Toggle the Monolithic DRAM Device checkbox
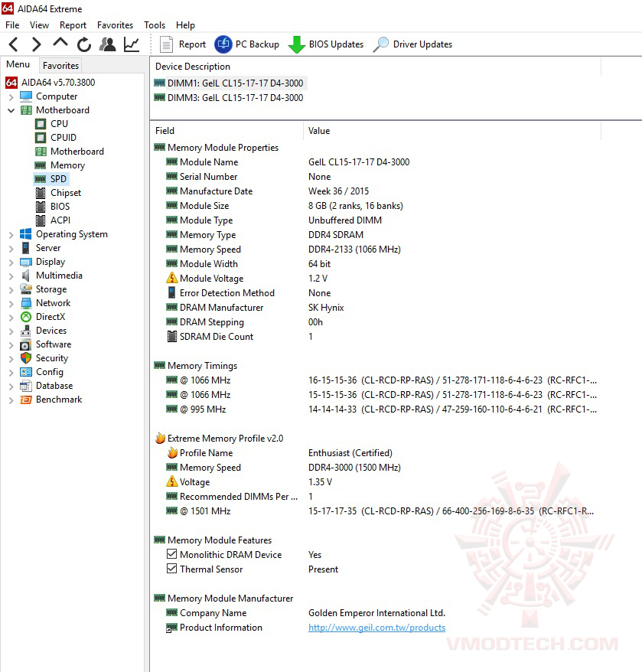The image size is (642, 672). (171, 554)
